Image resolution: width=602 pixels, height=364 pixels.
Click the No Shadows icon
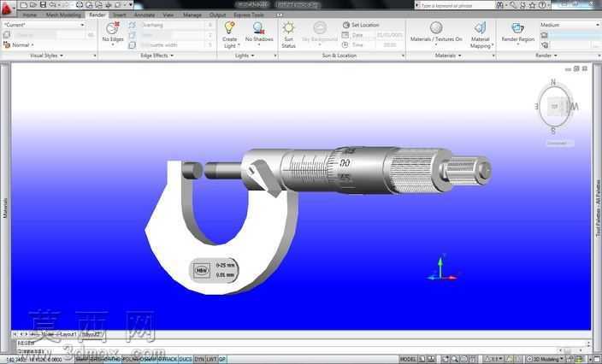tap(259, 28)
